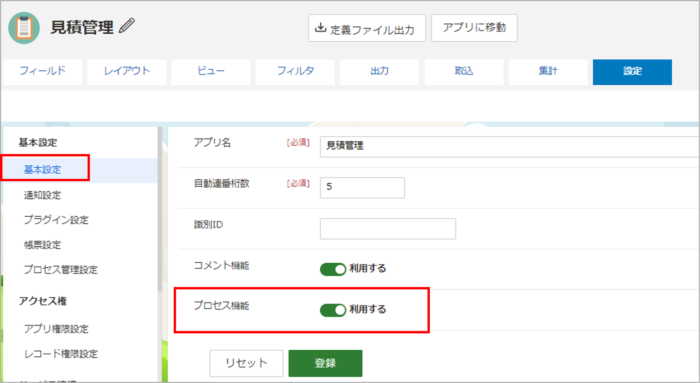This screenshot has width=700, height=383.
Task: Click the green 登録 button
Action: 325,363
